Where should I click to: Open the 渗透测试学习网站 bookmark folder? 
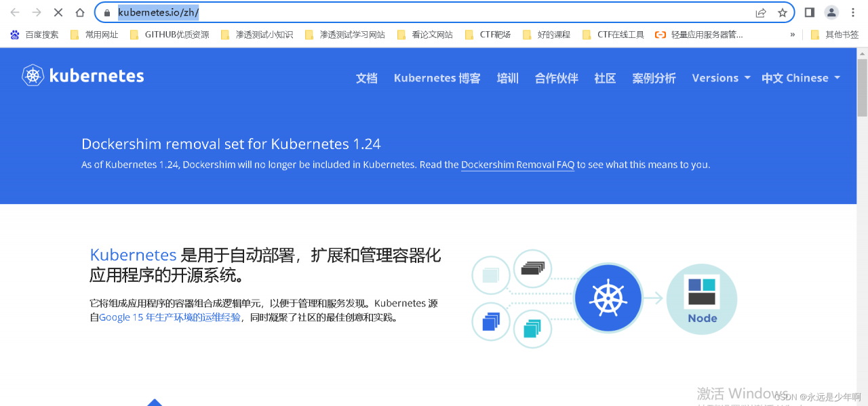point(344,35)
